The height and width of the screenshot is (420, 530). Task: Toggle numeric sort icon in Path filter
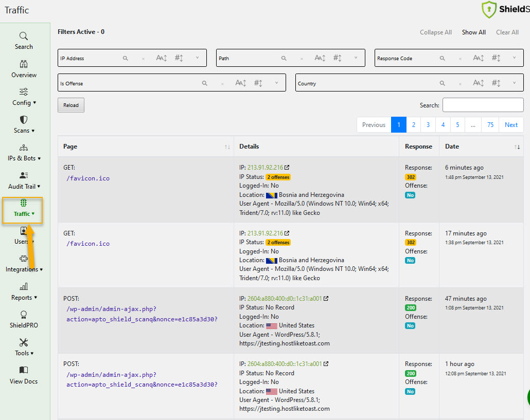tap(338, 58)
